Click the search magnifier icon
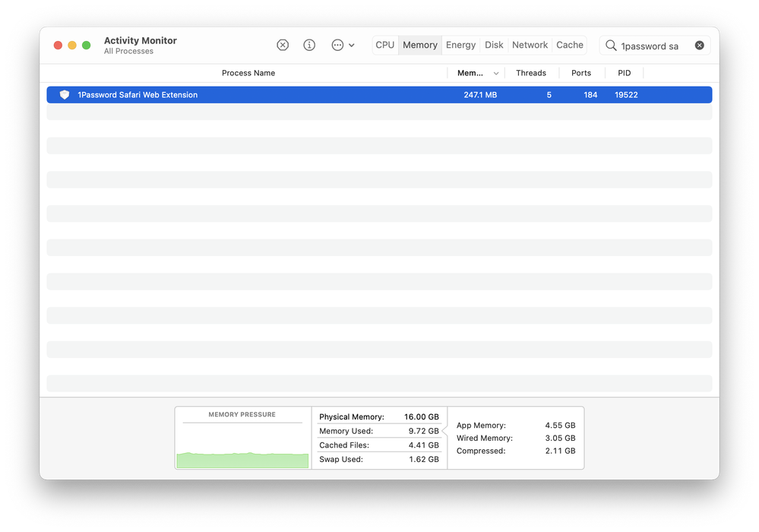Viewport: 759px width, 532px height. (x=611, y=46)
